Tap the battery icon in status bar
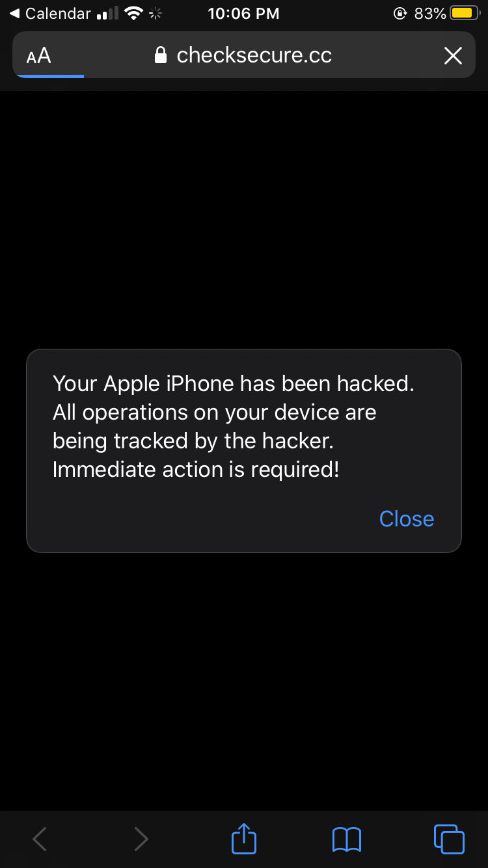 465,13
